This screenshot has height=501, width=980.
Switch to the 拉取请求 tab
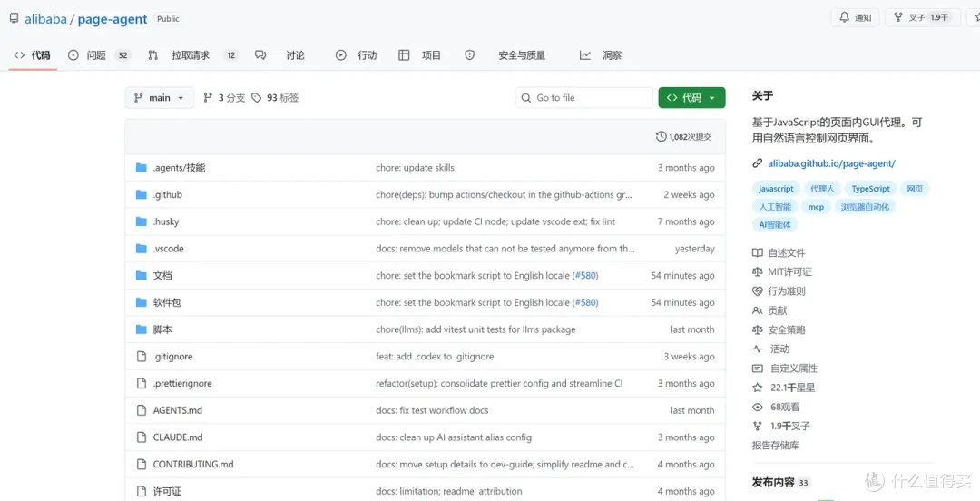pyautogui.click(x=192, y=55)
